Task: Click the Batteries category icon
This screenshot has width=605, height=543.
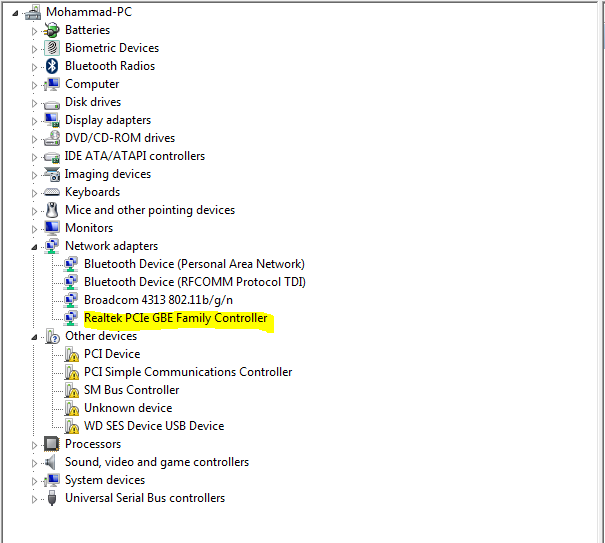Action: pyautogui.click(x=52, y=30)
